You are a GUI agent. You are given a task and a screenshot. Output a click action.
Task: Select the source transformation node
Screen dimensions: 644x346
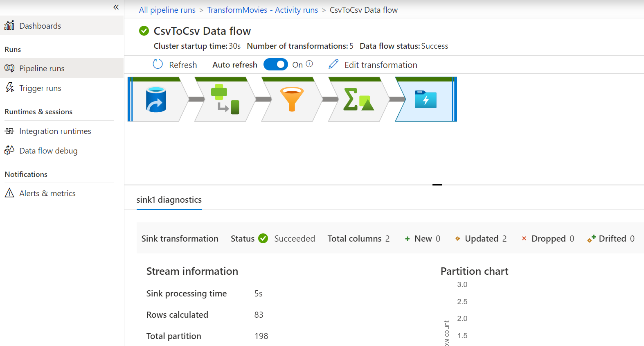click(x=158, y=99)
